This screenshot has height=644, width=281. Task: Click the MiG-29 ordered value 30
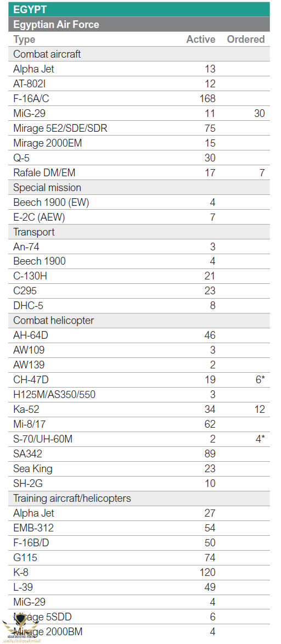tap(259, 114)
